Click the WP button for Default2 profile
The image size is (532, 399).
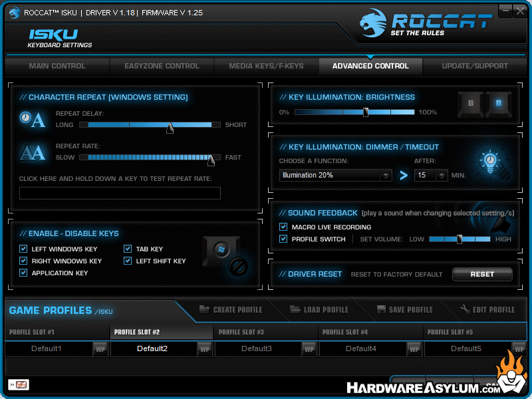205,348
